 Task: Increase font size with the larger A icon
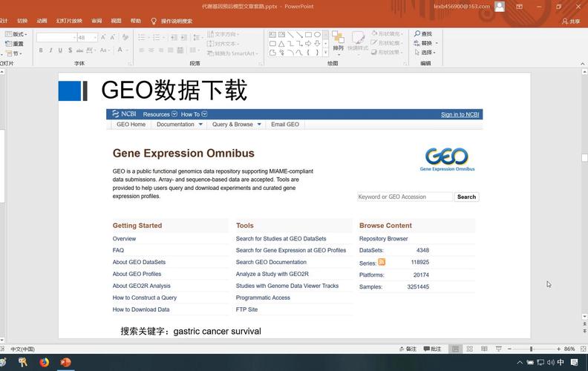tap(103, 38)
